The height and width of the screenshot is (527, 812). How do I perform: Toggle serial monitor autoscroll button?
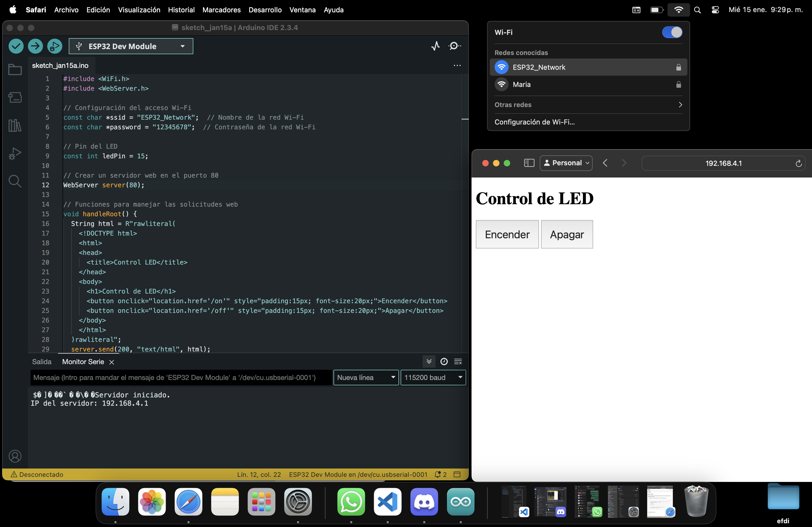click(429, 362)
